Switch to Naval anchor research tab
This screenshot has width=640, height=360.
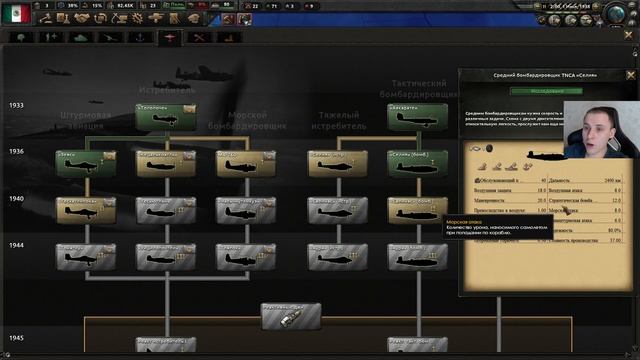click(x=140, y=38)
